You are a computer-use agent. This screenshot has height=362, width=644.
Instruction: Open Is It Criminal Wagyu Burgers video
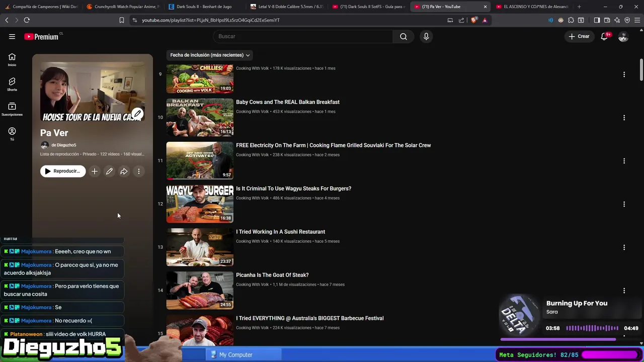click(x=294, y=189)
